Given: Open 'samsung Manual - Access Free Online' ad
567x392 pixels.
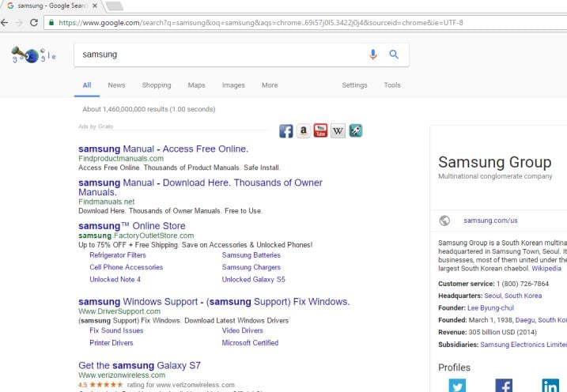Looking at the screenshot, I should pyautogui.click(x=163, y=149).
